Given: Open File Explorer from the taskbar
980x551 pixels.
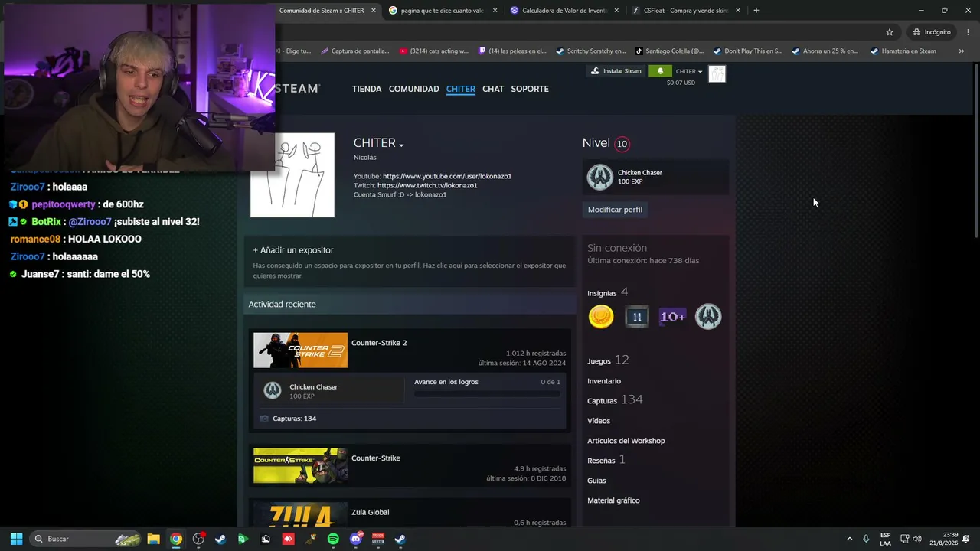Looking at the screenshot, I should pyautogui.click(x=153, y=539).
